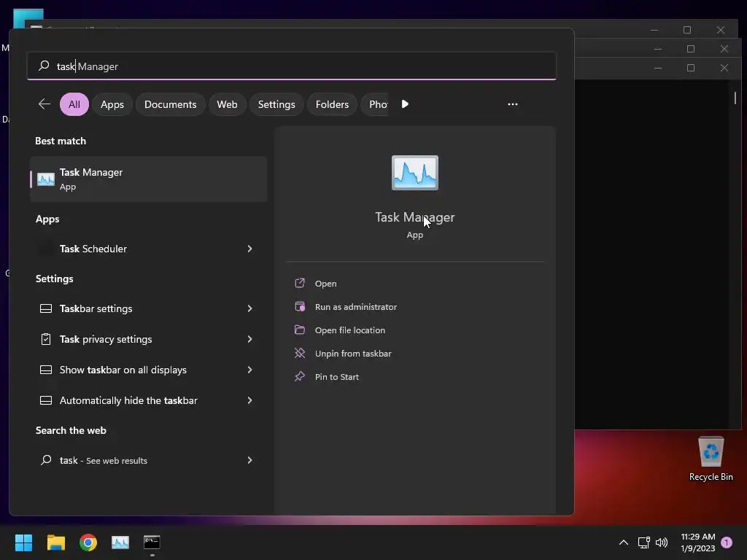
Task: Click the Open action icon
Action: point(300,284)
